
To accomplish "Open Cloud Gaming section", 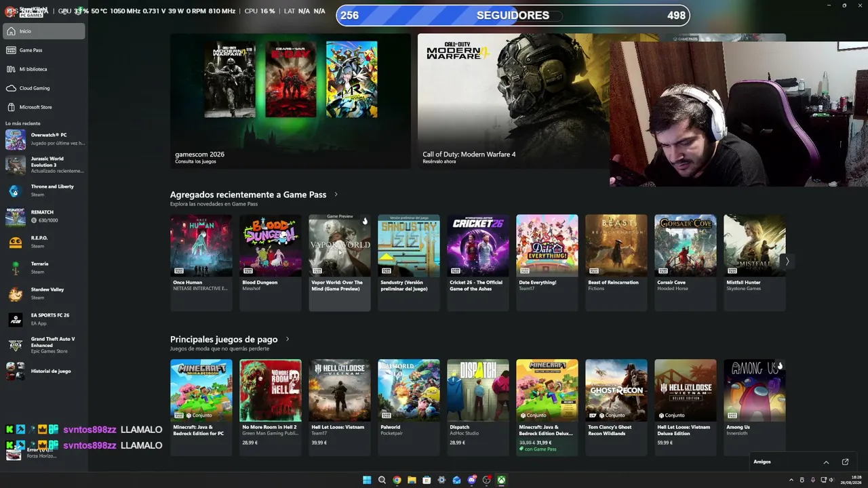I will pos(44,88).
